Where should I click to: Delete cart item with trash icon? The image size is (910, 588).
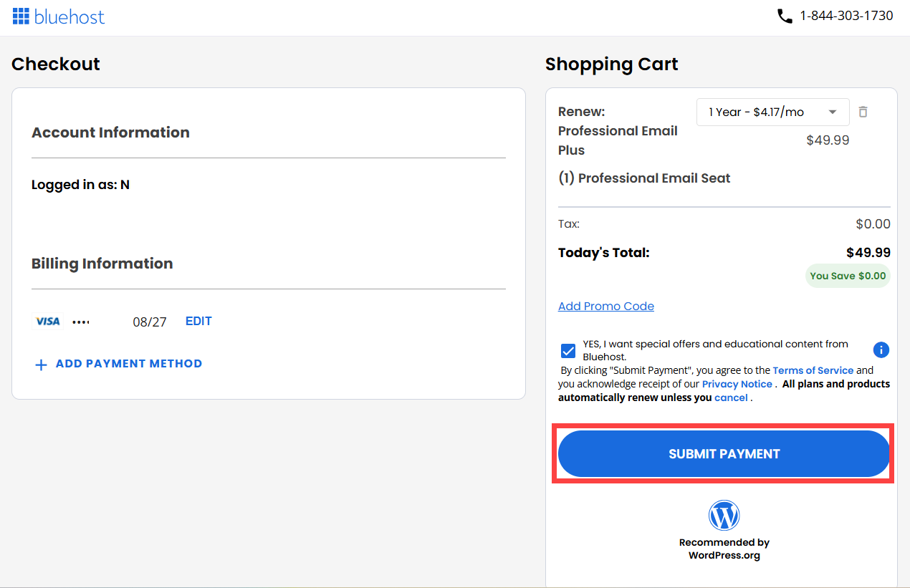[863, 112]
